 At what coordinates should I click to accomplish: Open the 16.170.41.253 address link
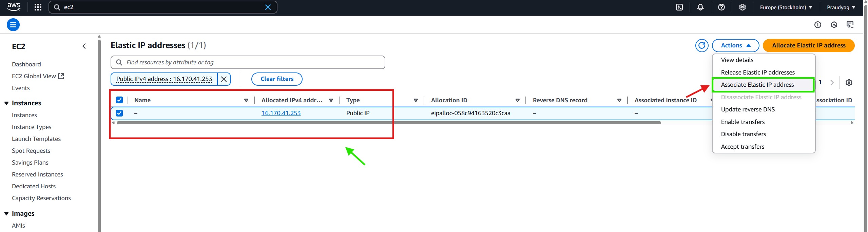click(x=281, y=113)
